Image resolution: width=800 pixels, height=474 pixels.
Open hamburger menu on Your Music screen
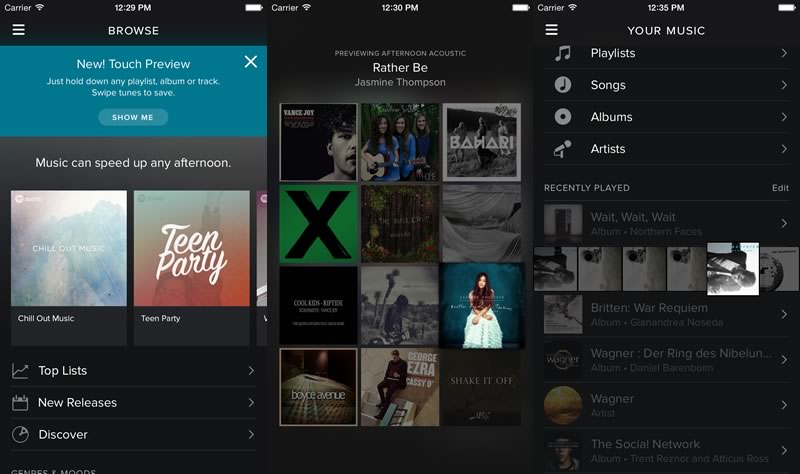pyautogui.click(x=552, y=30)
